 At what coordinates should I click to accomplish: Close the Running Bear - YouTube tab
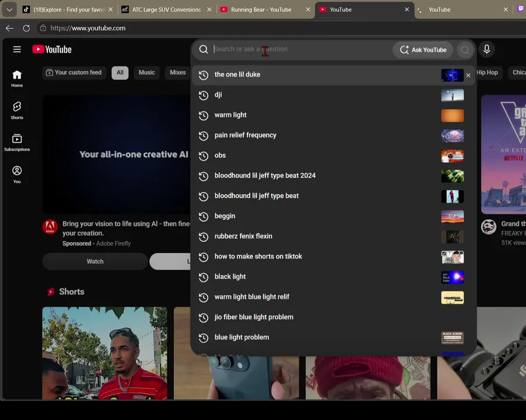pyautogui.click(x=308, y=9)
